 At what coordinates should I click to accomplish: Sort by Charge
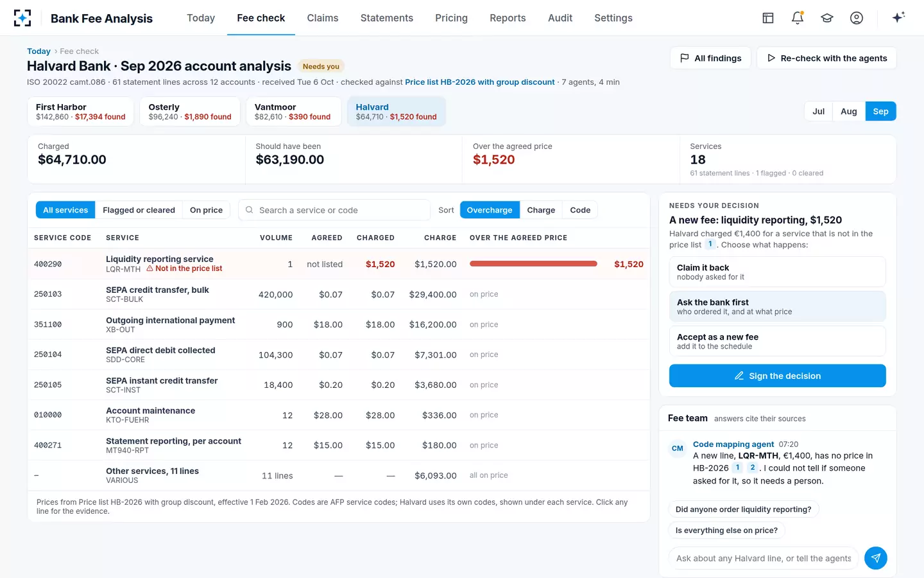(541, 210)
